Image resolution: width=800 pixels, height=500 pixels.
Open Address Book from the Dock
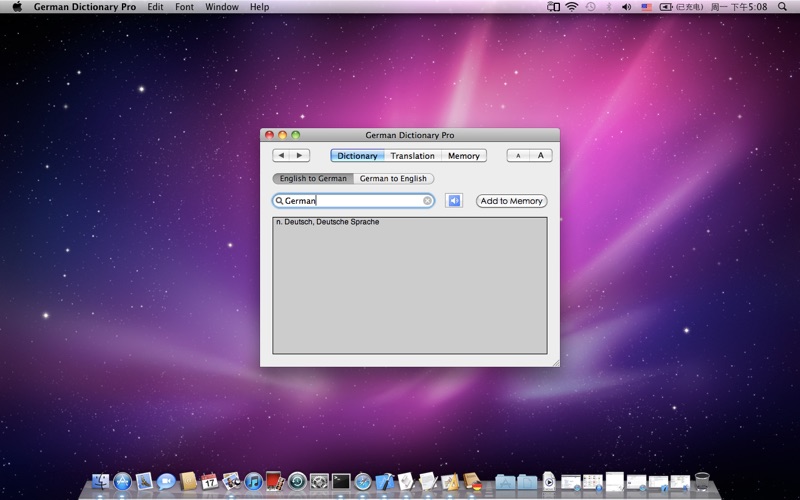[188, 481]
